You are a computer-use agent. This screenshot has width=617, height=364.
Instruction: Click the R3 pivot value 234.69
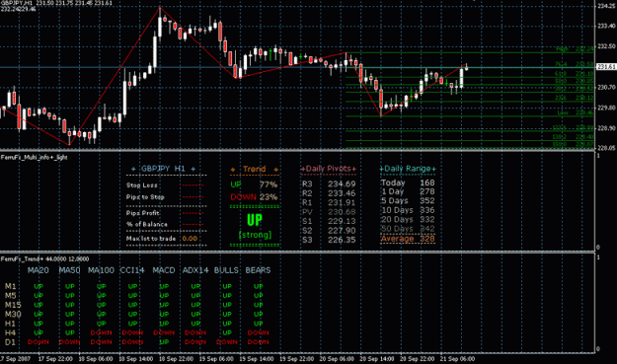click(342, 183)
